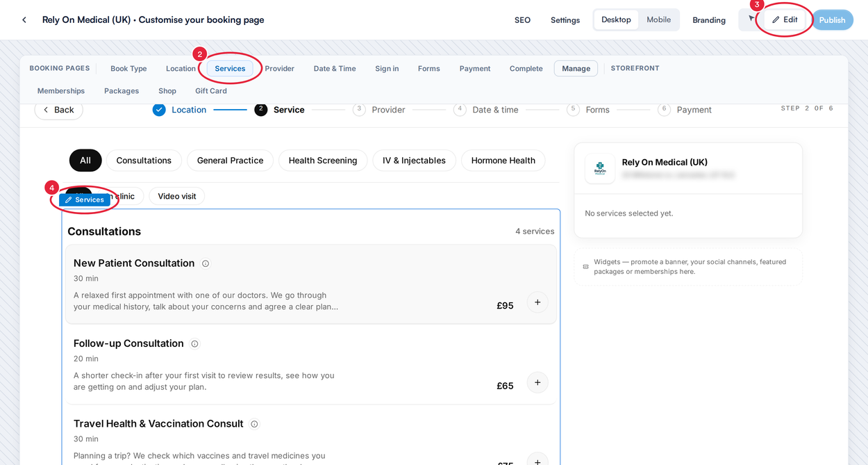Click 'STEP 2 OF 6' indicator
This screenshot has height=465, width=868.
coord(807,108)
